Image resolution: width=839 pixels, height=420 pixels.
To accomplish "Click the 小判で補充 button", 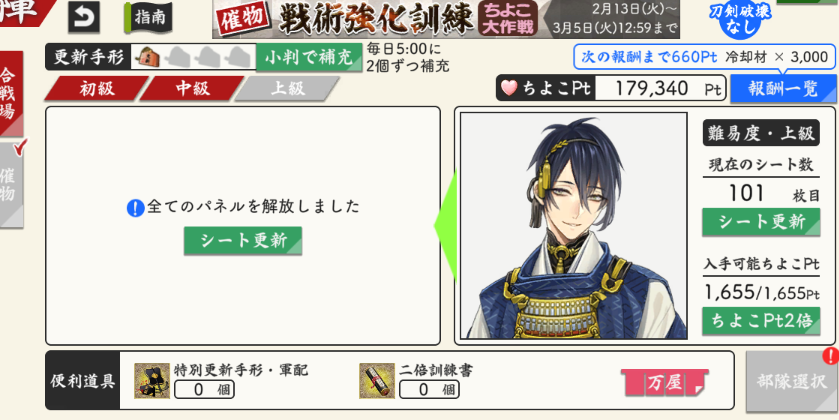I will tap(309, 57).
